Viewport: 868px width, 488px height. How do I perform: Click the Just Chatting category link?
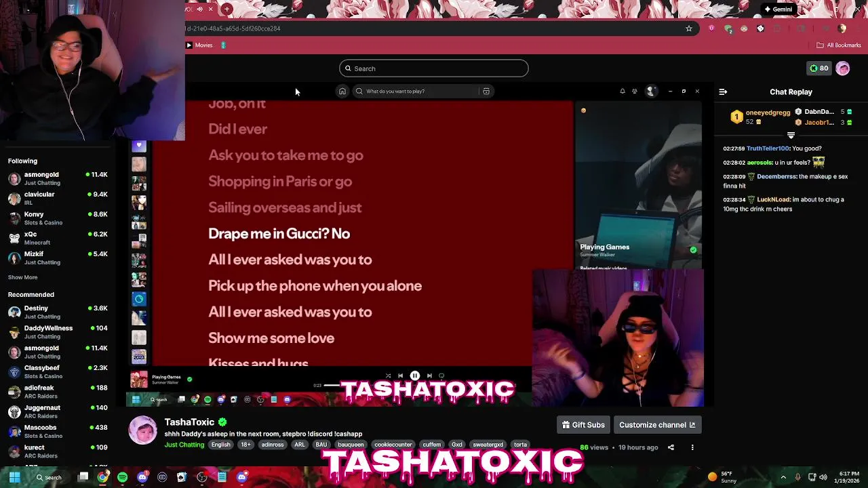tap(184, 445)
